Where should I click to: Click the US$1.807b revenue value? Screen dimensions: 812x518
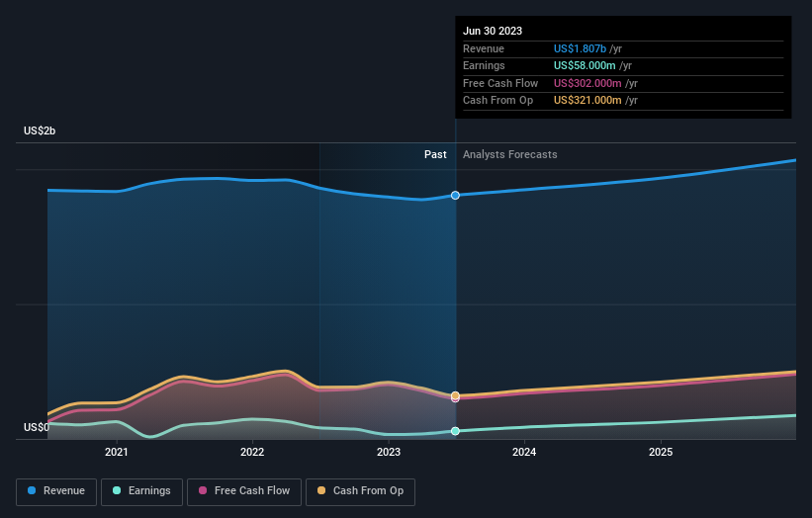point(580,48)
